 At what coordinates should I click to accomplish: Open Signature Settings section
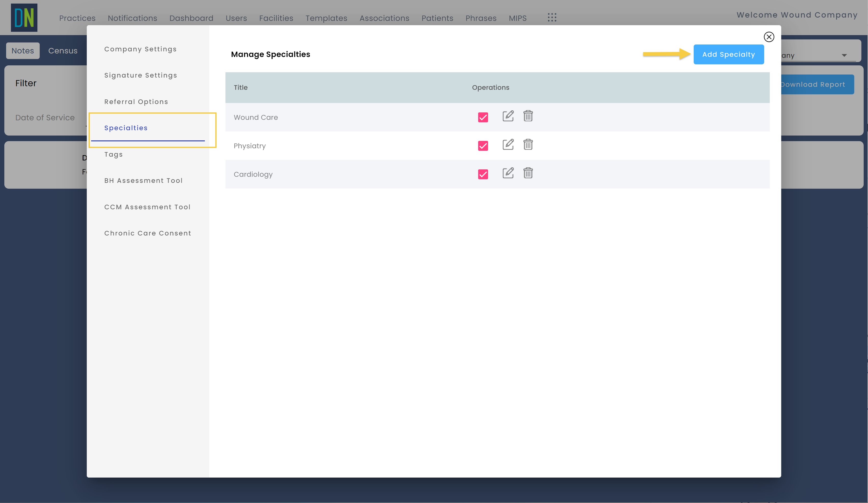pos(140,75)
